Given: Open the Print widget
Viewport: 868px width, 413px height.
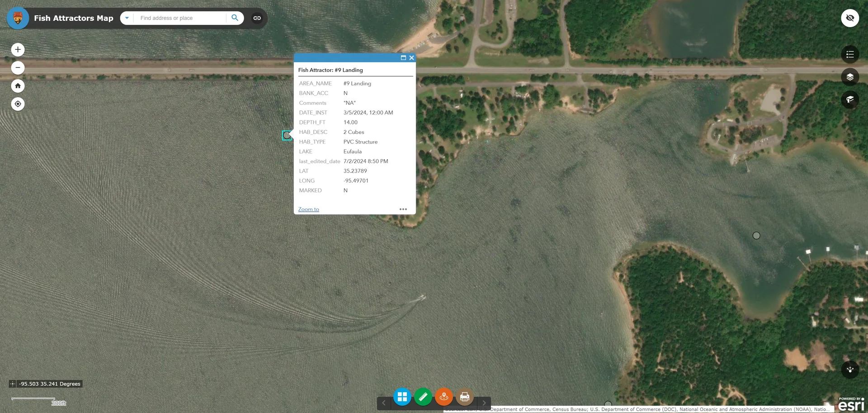Looking at the screenshot, I should [465, 397].
